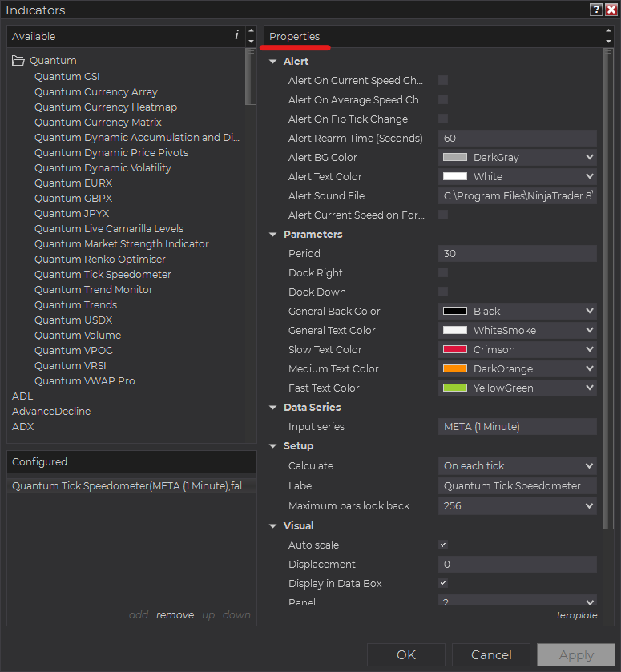Open the Calculate dropdown
The height and width of the screenshot is (672, 621).
(x=517, y=465)
